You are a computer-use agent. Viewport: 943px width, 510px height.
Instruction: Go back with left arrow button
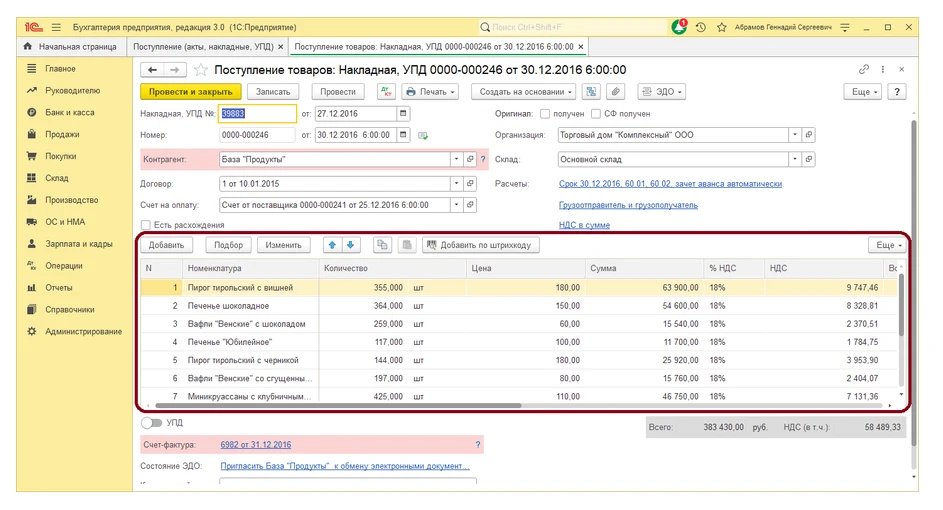pyautogui.click(x=152, y=70)
